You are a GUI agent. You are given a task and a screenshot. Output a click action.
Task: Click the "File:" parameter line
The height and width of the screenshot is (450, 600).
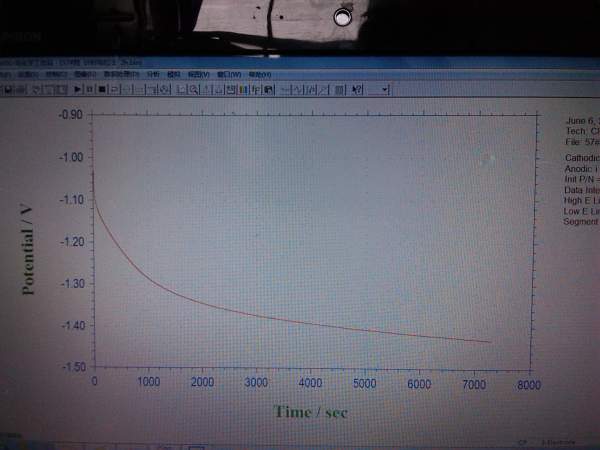tap(582, 142)
